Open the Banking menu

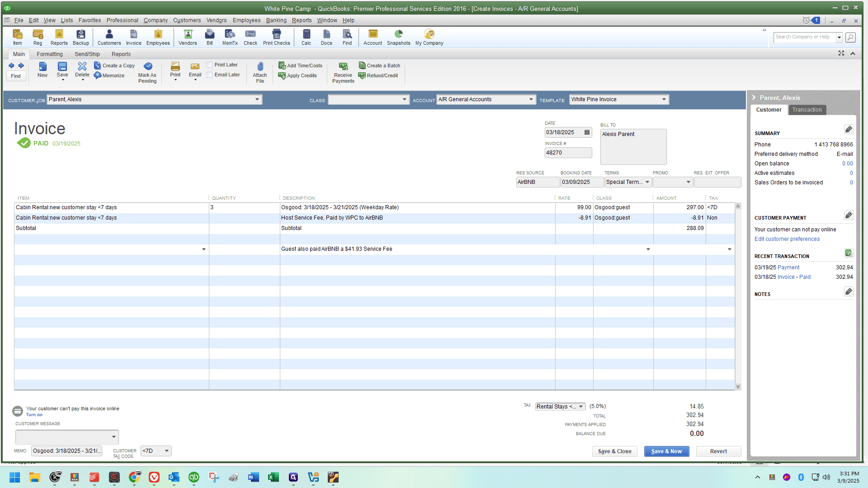(x=276, y=20)
